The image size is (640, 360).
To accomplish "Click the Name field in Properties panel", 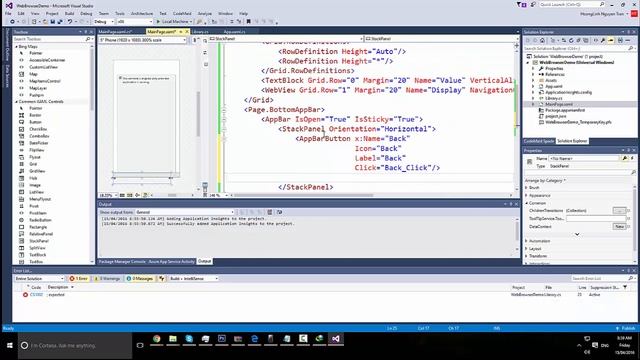I will 584,158.
